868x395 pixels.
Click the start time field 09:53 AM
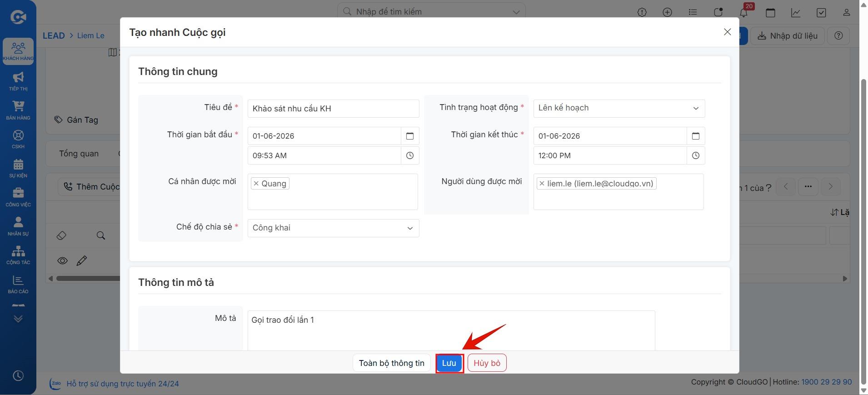324,155
